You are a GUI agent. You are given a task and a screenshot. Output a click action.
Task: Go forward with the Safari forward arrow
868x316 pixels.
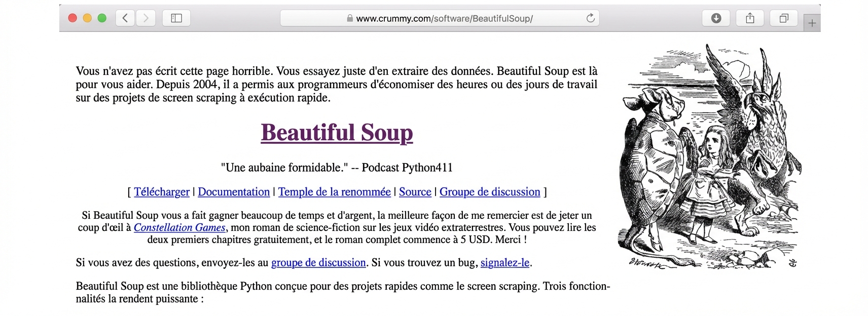click(146, 18)
